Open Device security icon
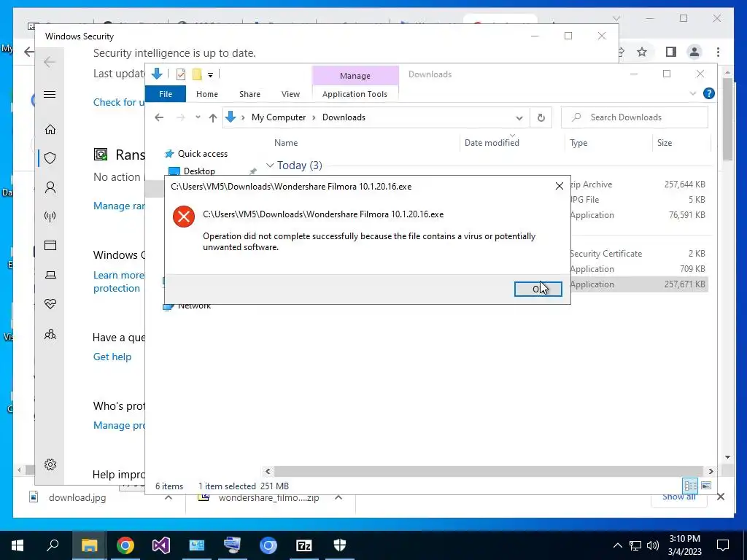 [x=50, y=275]
